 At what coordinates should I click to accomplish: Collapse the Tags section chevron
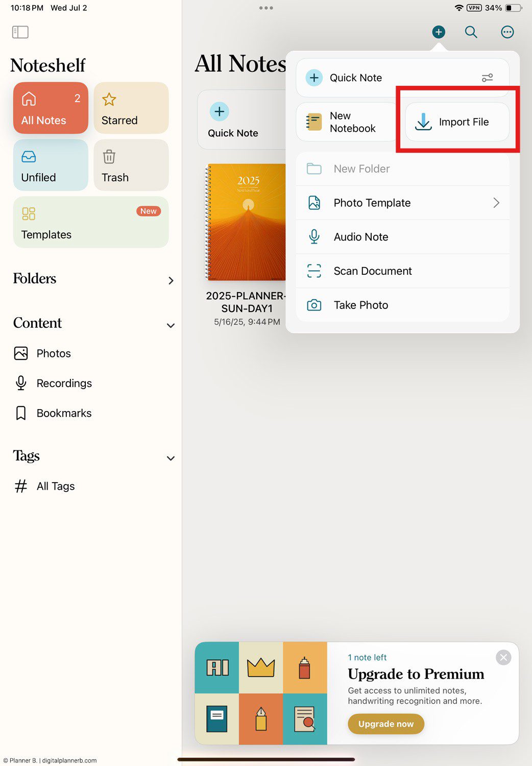point(171,458)
